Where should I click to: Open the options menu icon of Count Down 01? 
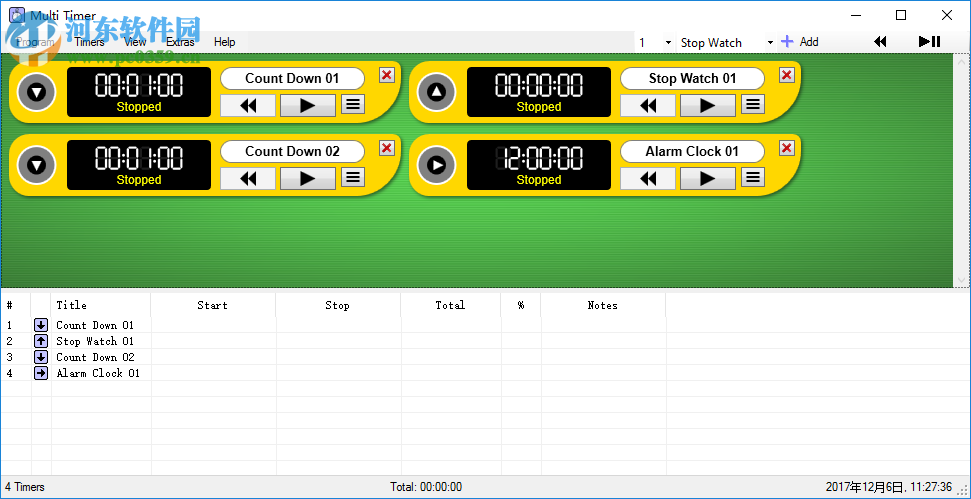[x=353, y=104]
